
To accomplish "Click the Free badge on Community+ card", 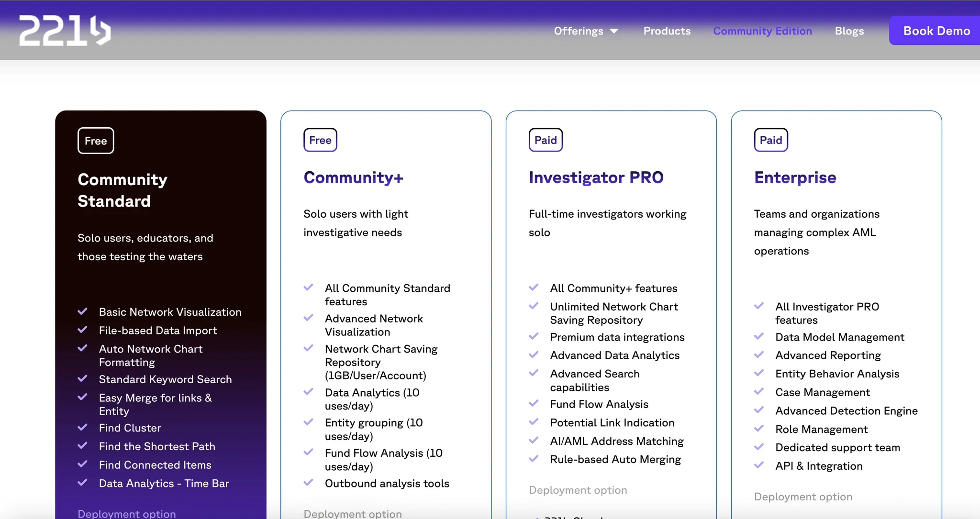I will click(x=320, y=140).
